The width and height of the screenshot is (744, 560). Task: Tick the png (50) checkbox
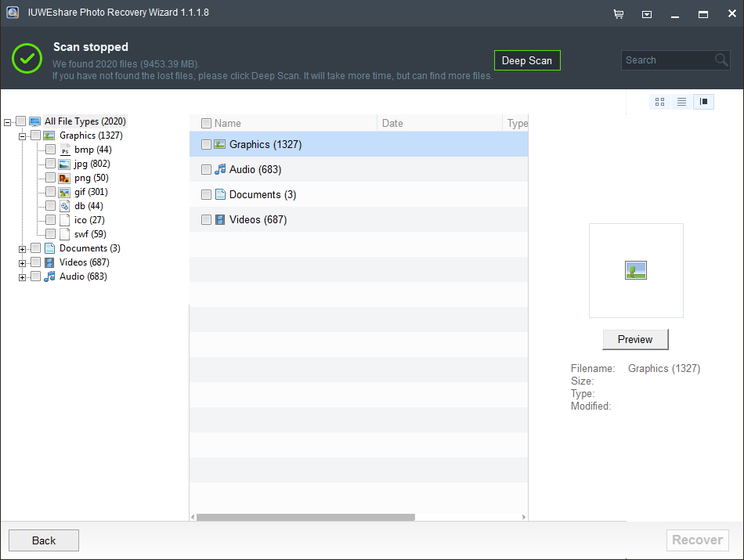(x=50, y=178)
